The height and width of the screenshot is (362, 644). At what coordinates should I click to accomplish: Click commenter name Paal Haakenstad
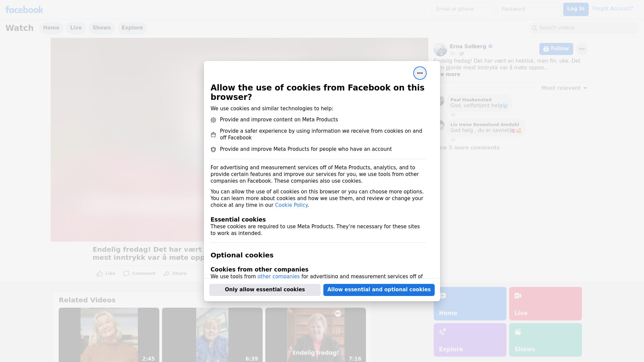coord(471,100)
